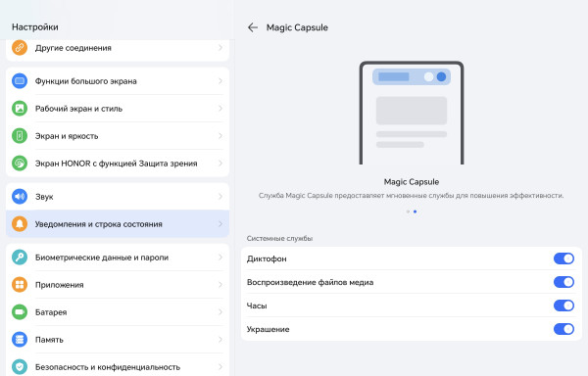
Task: Open chevron on Функции большого экрана row
Action: click(x=220, y=81)
